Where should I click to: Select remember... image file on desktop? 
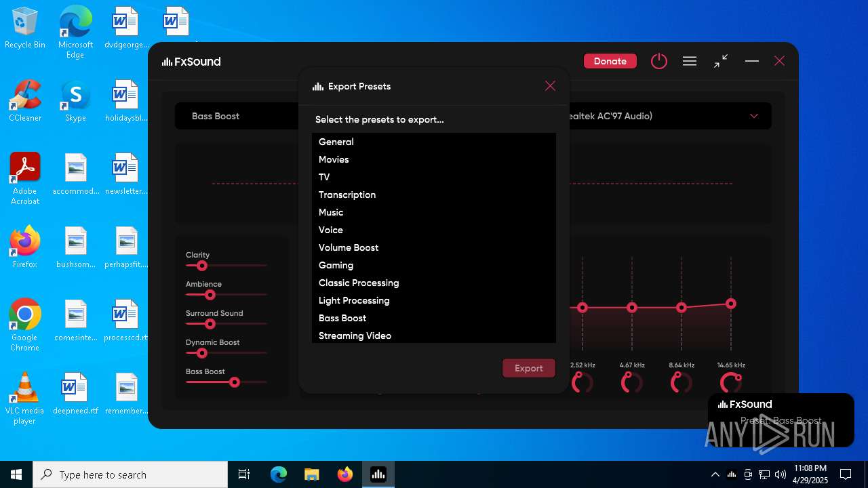pyautogui.click(x=125, y=393)
